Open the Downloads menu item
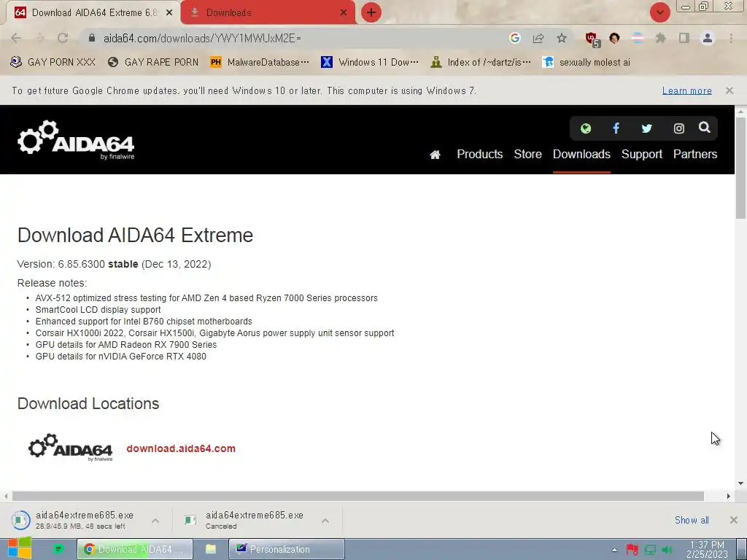Image resolution: width=747 pixels, height=560 pixels. 581,155
